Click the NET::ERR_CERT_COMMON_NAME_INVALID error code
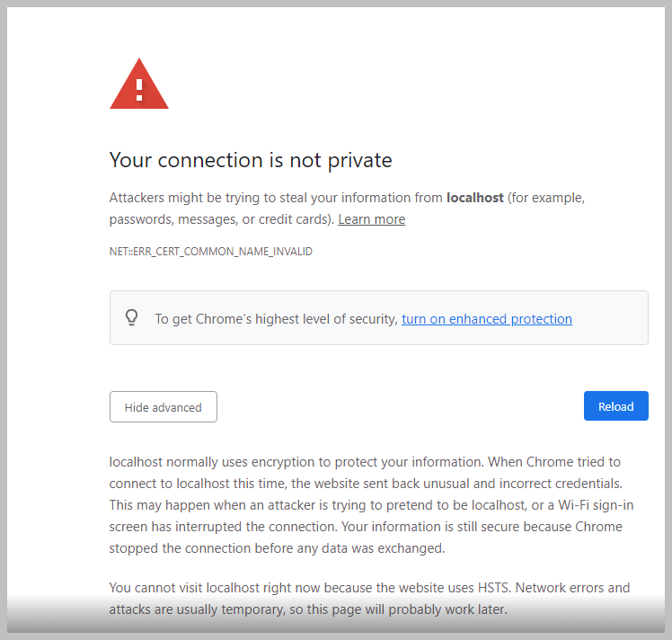 coord(211,251)
